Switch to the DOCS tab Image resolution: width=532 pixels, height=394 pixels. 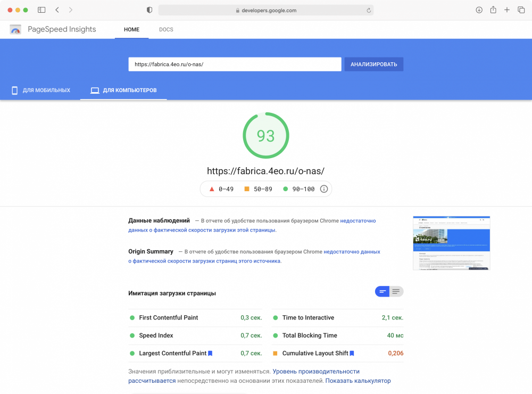click(166, 30)
